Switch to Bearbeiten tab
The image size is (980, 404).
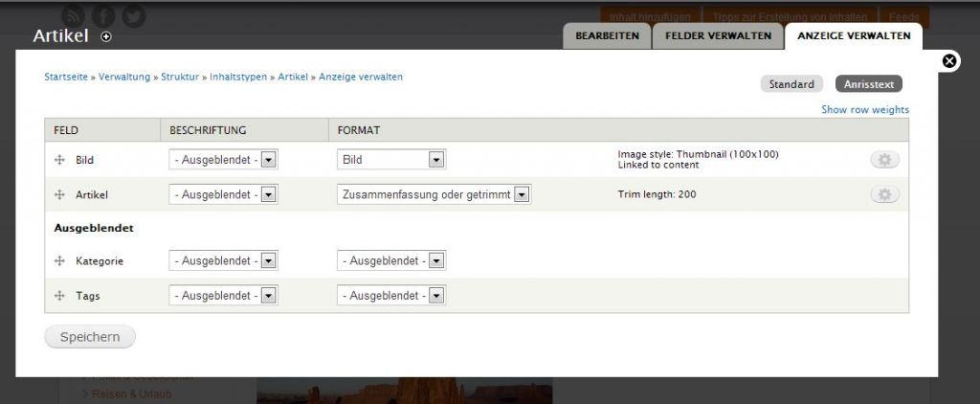point(607,35)
